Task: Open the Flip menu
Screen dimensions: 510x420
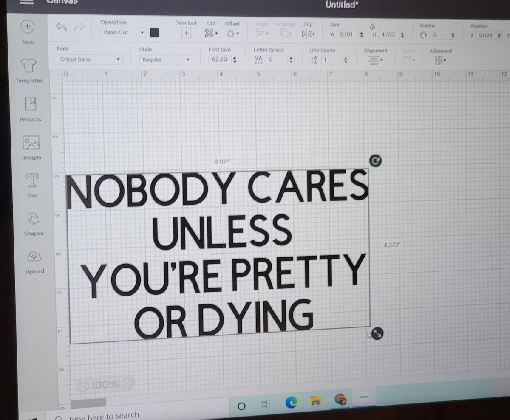Action: click(309, 34)
